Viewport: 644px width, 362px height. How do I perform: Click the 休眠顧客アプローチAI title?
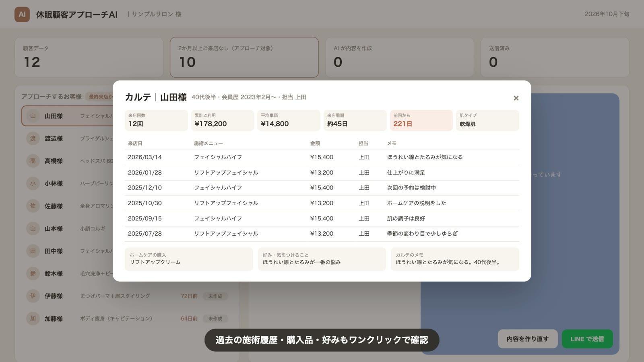click(77, 14)
